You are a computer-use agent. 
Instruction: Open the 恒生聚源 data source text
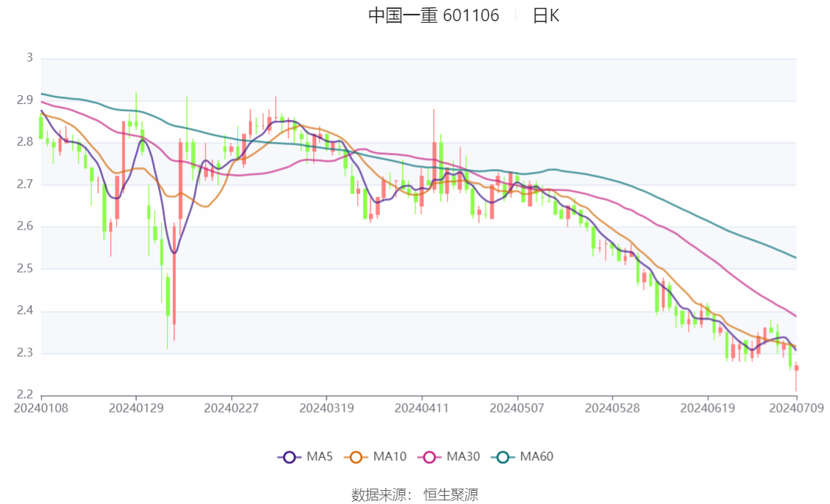451,494
